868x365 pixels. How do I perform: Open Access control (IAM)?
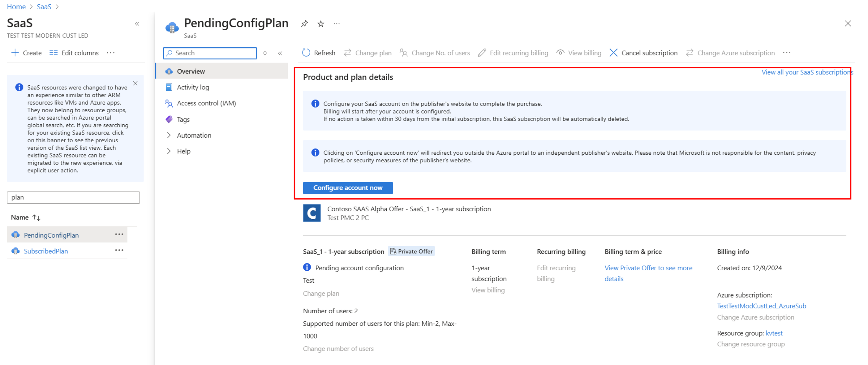(x=206, y=103)
